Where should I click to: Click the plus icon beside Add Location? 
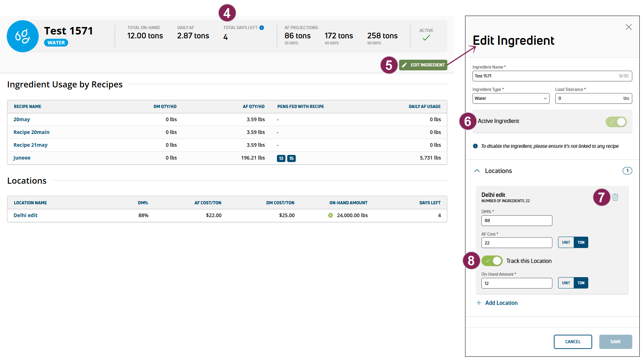pos(479,303)
